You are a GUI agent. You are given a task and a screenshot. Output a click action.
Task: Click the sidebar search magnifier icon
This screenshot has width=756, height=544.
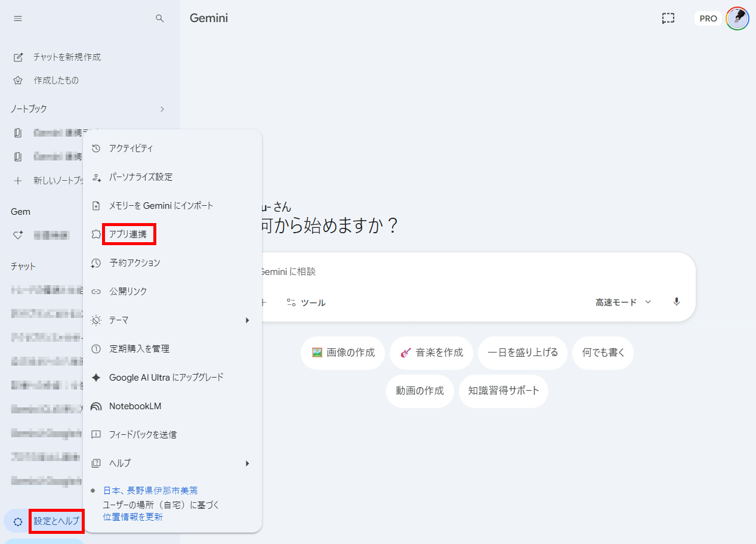tap(159, 18)
